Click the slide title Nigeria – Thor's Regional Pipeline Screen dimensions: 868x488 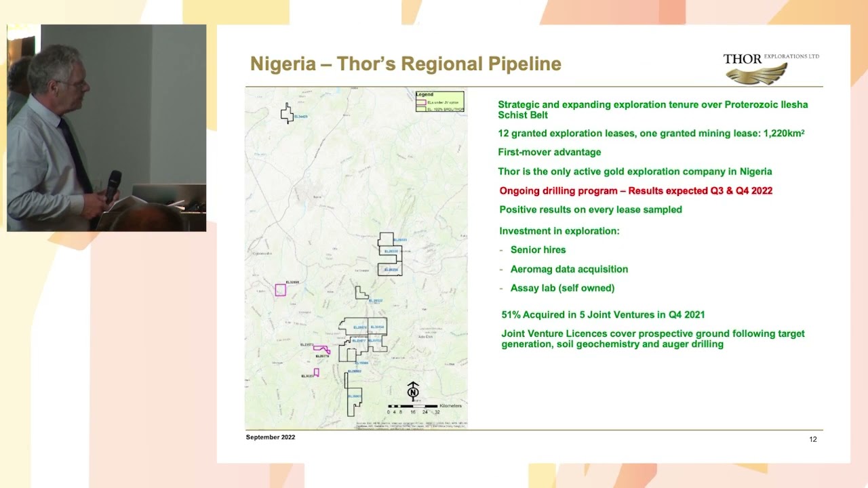[406, 64]
